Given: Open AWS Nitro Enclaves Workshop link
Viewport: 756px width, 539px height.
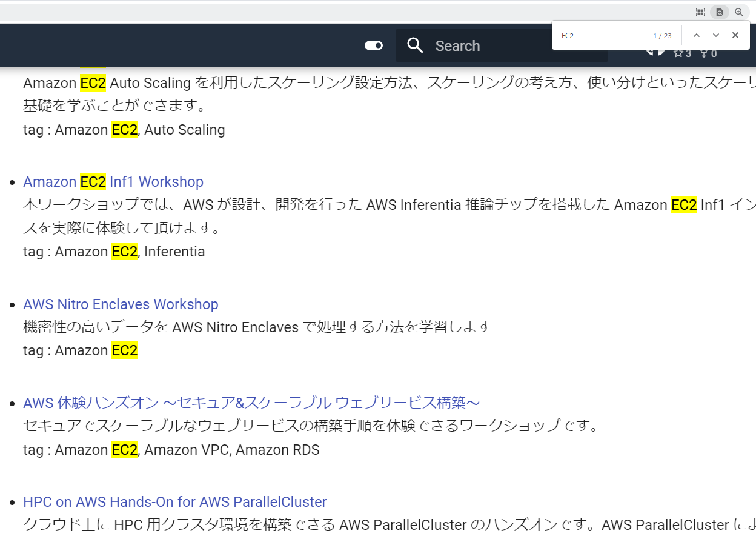Looking at the screenshot, I should coord(121,304).
